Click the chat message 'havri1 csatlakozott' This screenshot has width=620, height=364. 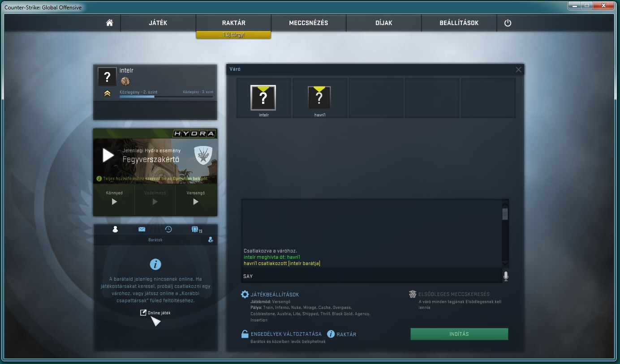coord(282,263)
